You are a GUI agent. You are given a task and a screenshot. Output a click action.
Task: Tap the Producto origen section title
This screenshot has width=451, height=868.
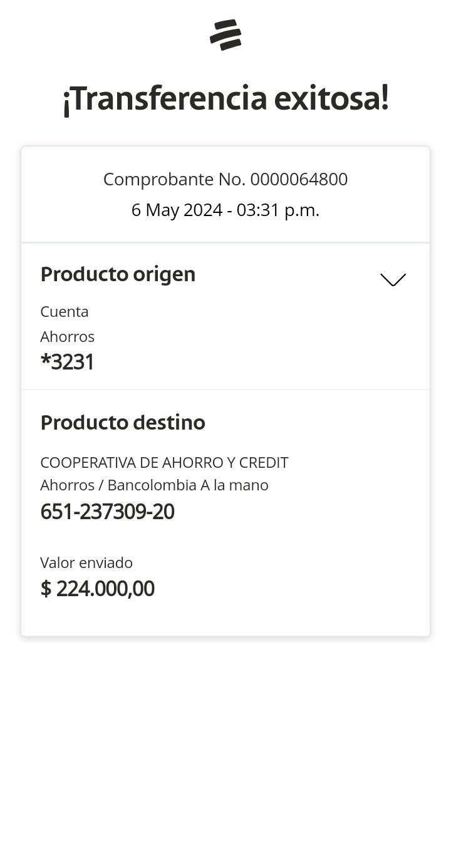[118, 274]
